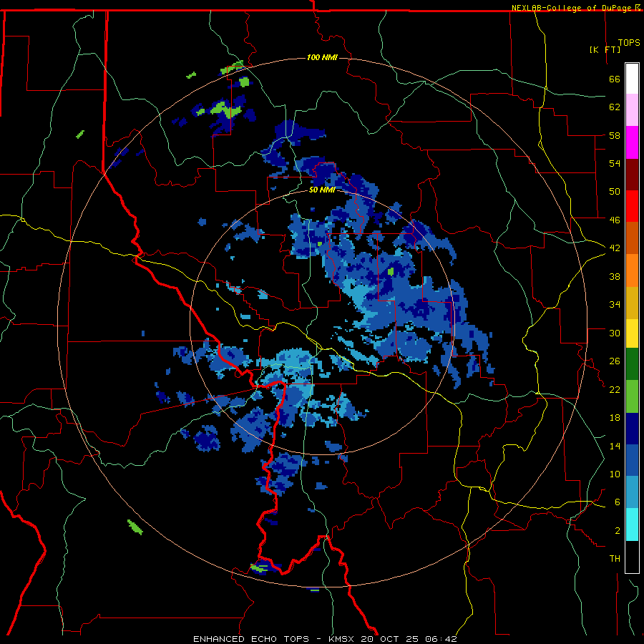Select the navy blue legend swatch
Image resolution: width=644 pixels, height=644 pixels.
click(x=632, y=429)
